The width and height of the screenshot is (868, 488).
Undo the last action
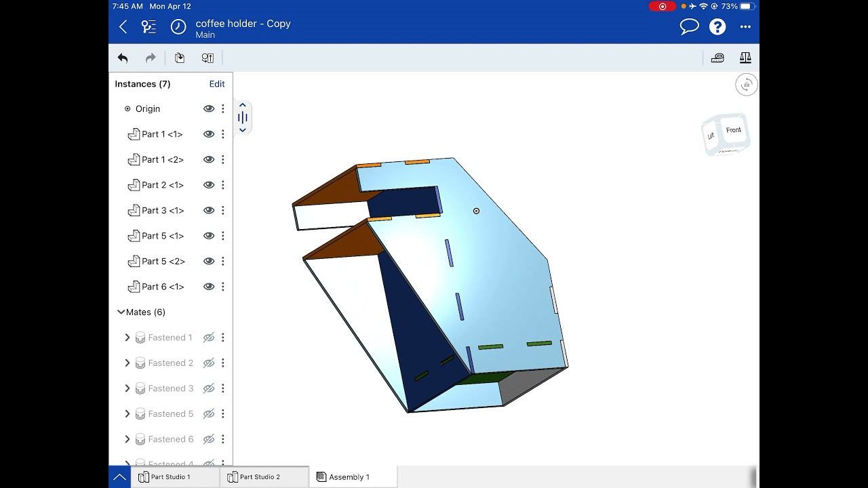(123, 58)
